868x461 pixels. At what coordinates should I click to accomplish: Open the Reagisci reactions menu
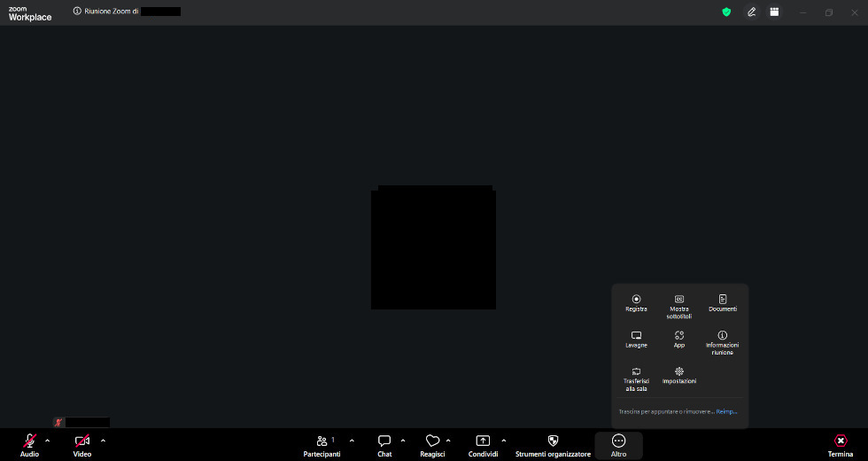pos(432,445)
